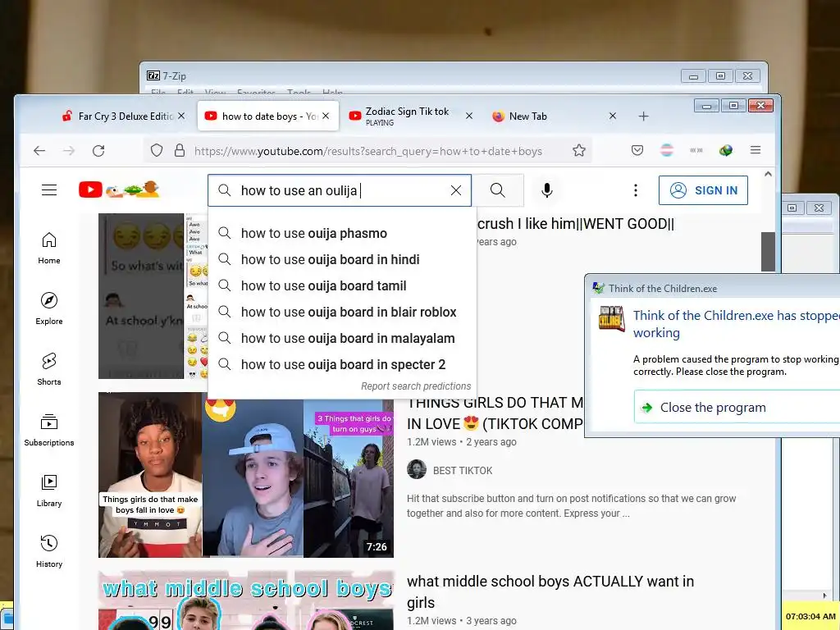Open what middle school boys thumbnail
Image resolution: width=840 pixels, height=630 pixels.
(x=246, y=600)
